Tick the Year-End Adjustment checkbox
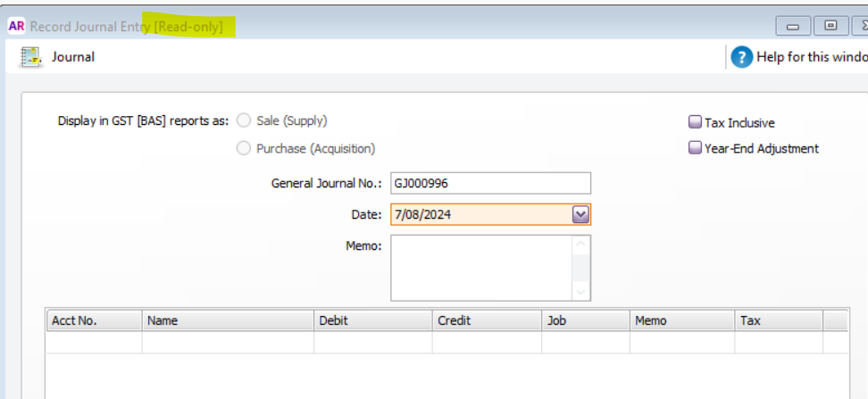The width and height of the screenshot is (868, 399). click(695, 149)
